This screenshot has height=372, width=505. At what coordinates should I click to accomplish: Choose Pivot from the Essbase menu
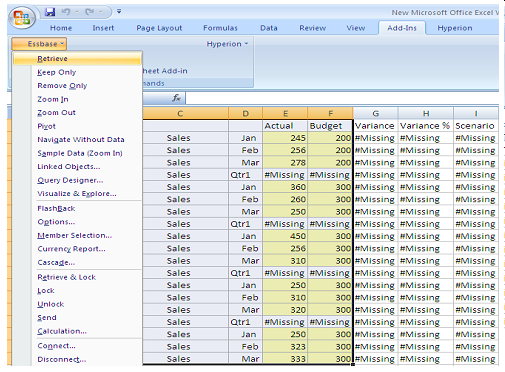[77, 126]
